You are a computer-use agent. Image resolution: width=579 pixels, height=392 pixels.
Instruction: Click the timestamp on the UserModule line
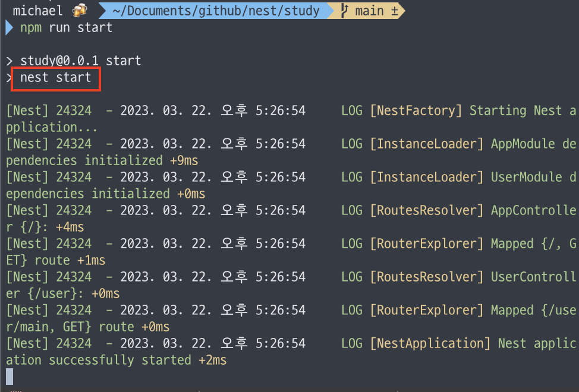(x=213, y=177)
